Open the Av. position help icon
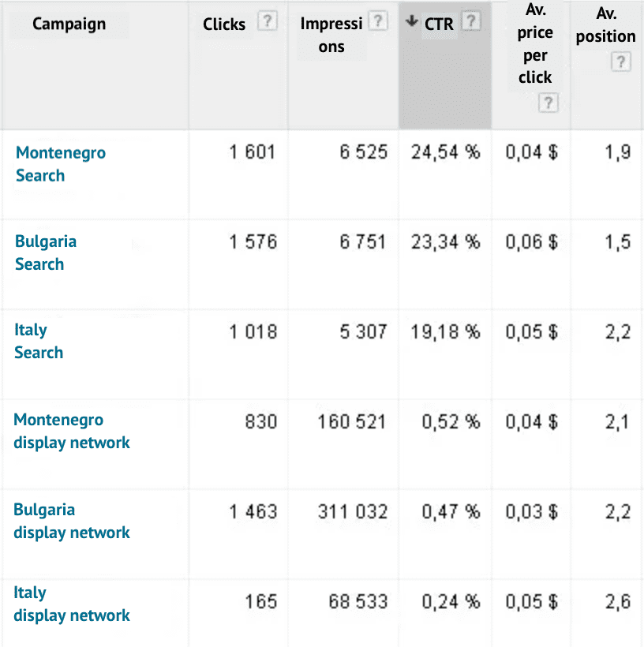The image size is (644, 647). click(620, 62)
